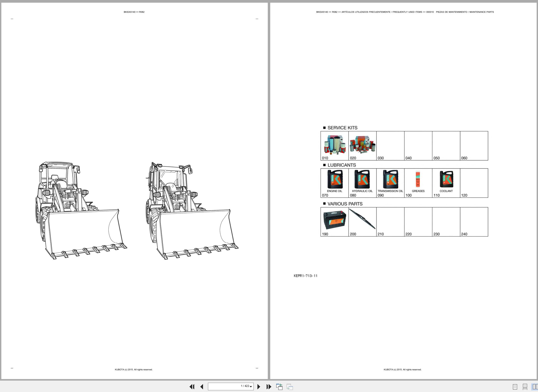Image resolution: width=538 pixels, height=392 pixels.
Task: Open Transmission Oil item 090
Action: pyautogui.click(x=390, y=183)
